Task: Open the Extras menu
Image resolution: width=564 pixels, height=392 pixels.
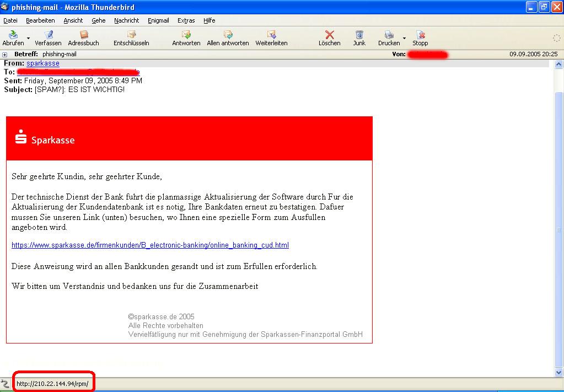Action: [186, 20]
